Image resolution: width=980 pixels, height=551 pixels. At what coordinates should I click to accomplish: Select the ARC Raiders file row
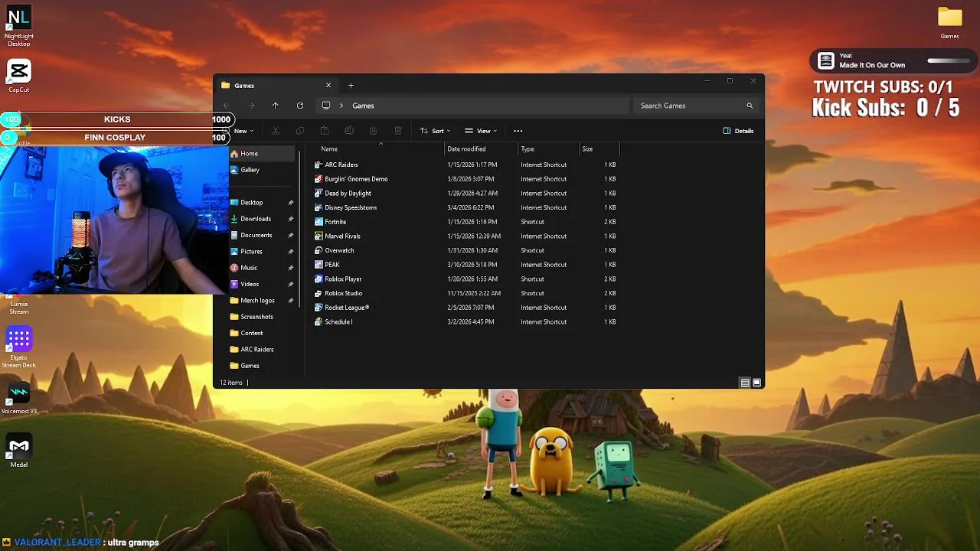pyautogui.click(x=465, y=165)
